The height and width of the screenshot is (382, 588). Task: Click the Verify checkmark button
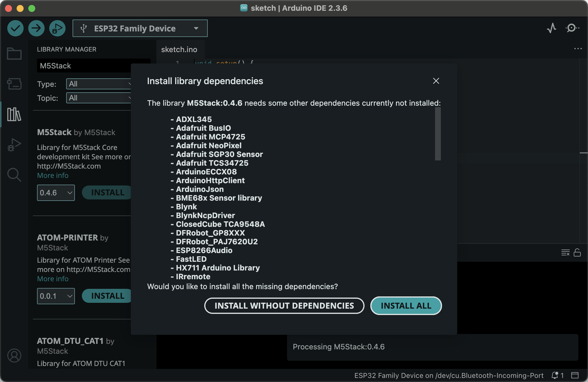[x=15, y=28]
